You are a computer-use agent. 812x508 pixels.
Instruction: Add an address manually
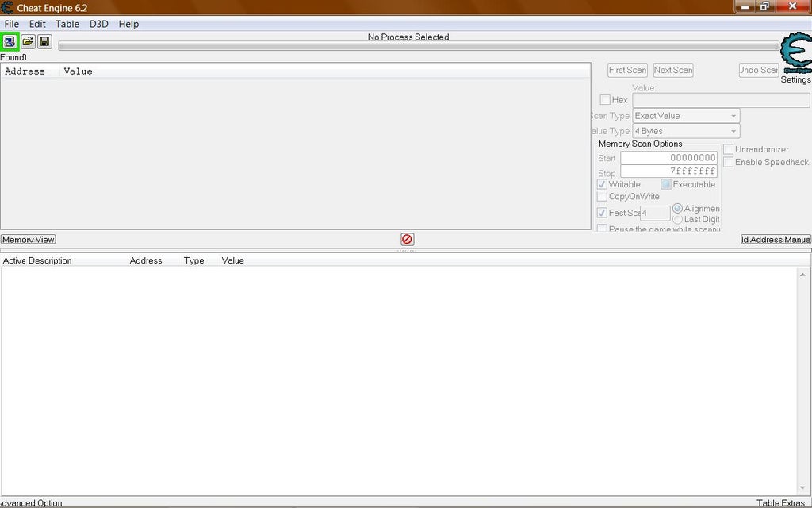[x=776, y=239]
